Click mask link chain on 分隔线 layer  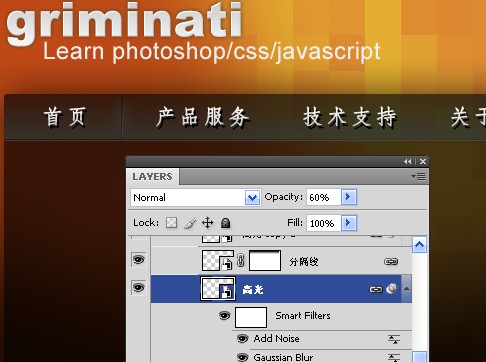[240, 261]
